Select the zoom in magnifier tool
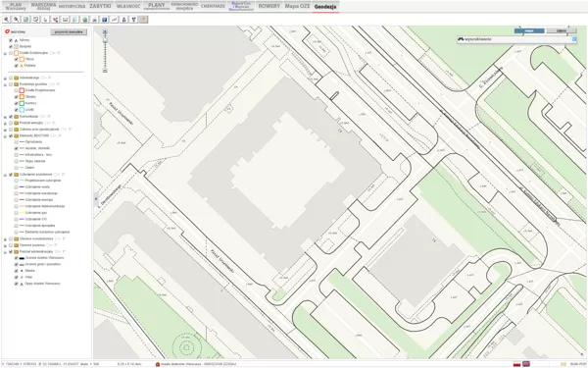The width and height of the screenshot is (588, 368). pos(7,20)
